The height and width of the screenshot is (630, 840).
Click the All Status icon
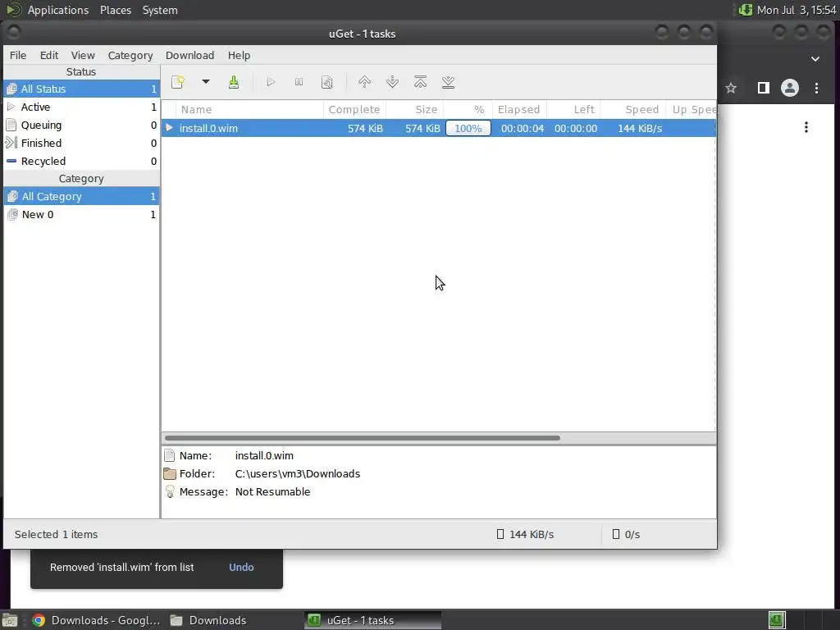click(x=11, y=89)
